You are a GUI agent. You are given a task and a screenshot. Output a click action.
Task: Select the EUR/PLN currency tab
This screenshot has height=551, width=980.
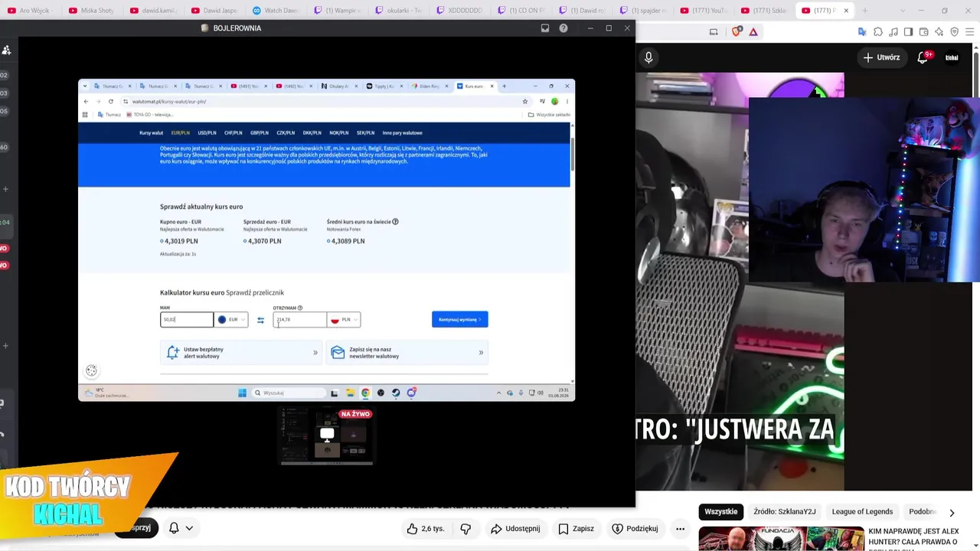point(181,133)
